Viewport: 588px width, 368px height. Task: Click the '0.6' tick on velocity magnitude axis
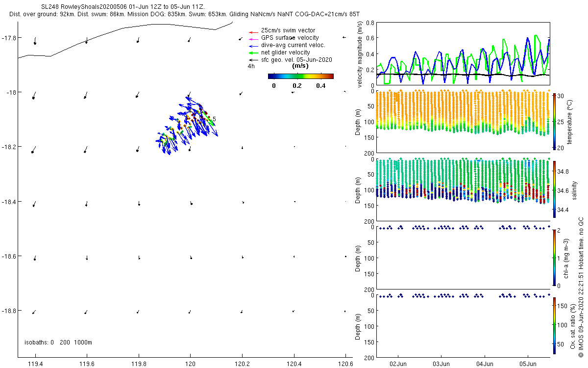pos(370,38)
